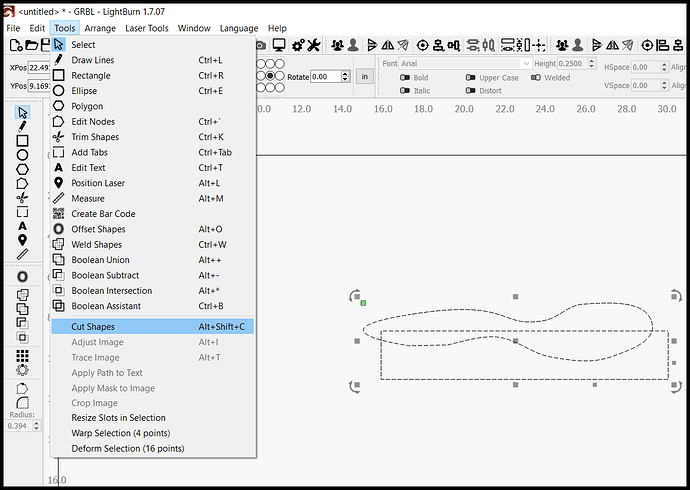
Task: Choose Boolean Assistant from Tools menu
Action: [x=152, y=306]
